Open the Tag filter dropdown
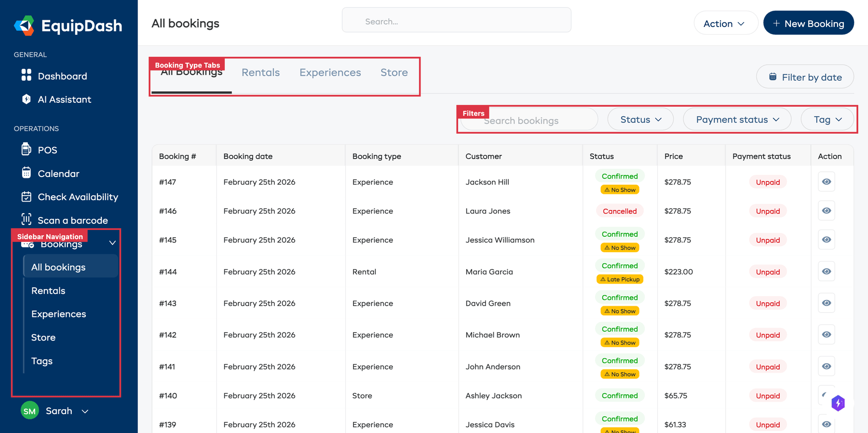 coord(827,120)
